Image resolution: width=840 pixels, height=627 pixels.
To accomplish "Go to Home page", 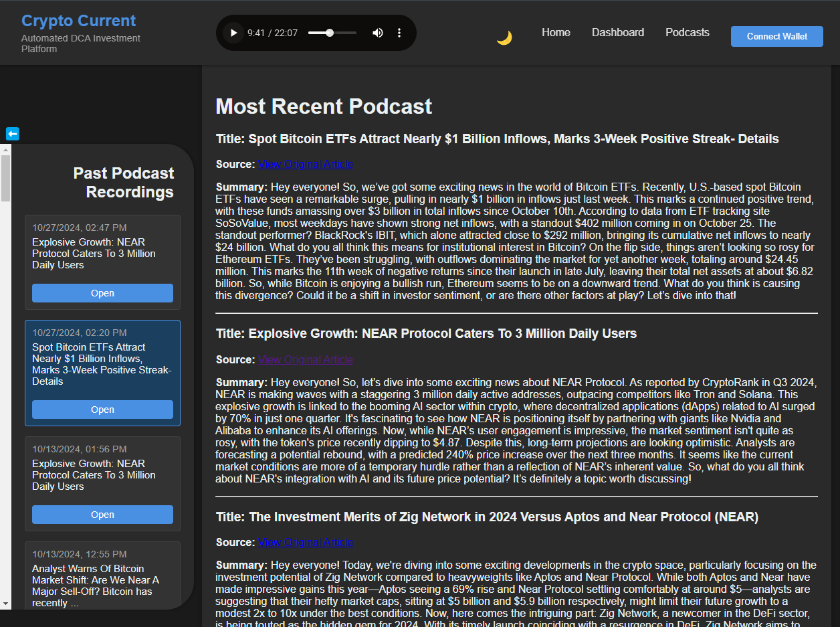I will tap(556, 32).
